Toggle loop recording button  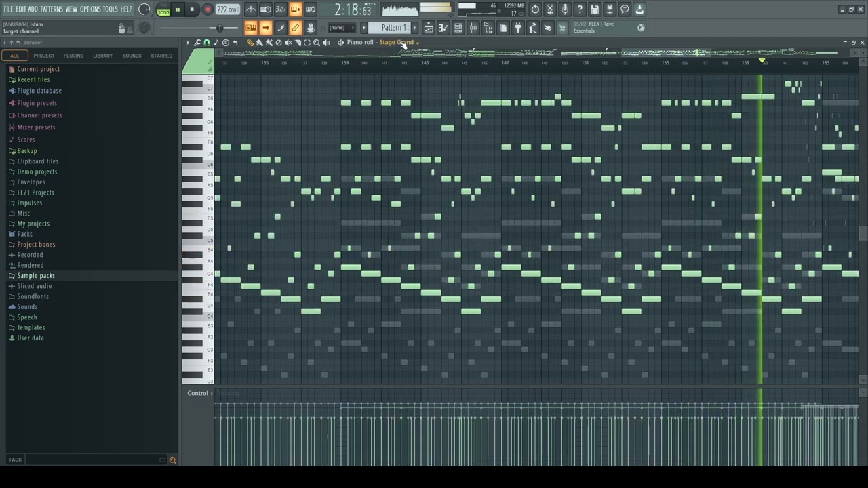tap(311, 9)
